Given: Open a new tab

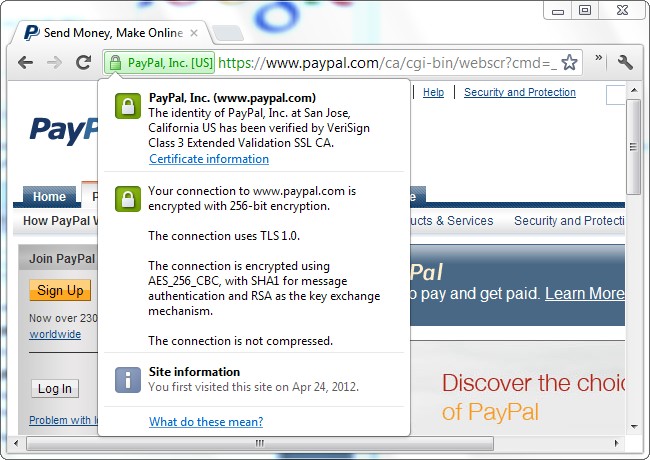Looking at the screenshot, I should [x=227, y=33].
